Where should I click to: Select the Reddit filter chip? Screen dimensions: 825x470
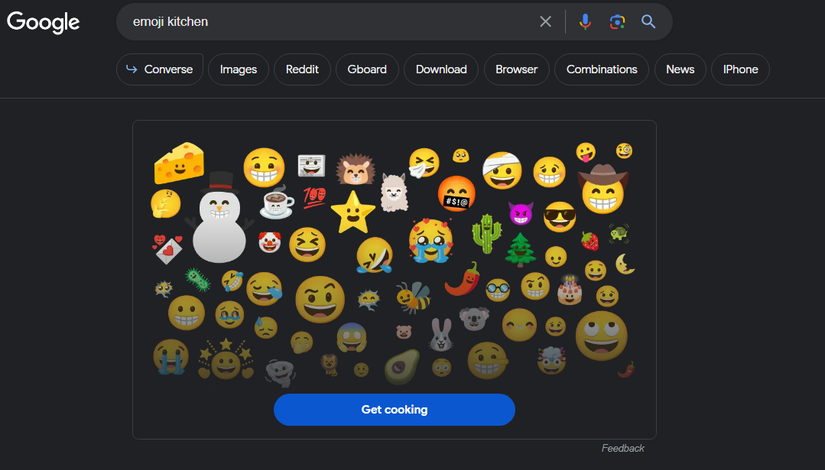(302, 69)
